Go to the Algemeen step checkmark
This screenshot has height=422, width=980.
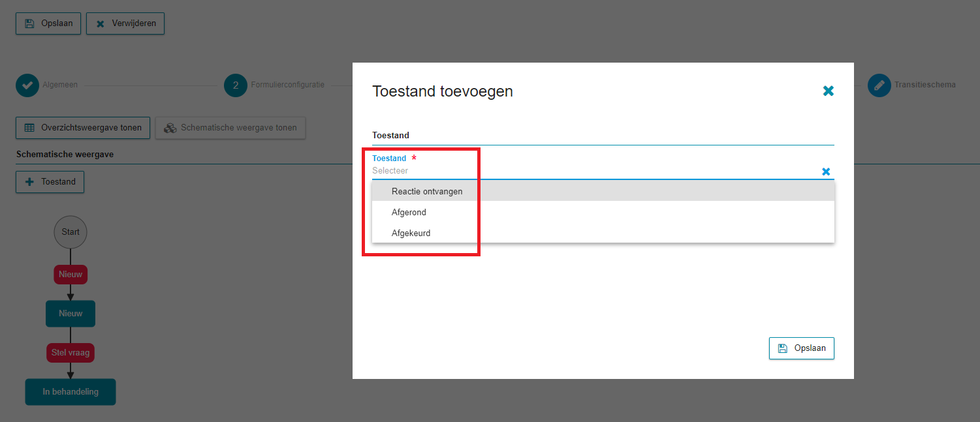(27, 85)
